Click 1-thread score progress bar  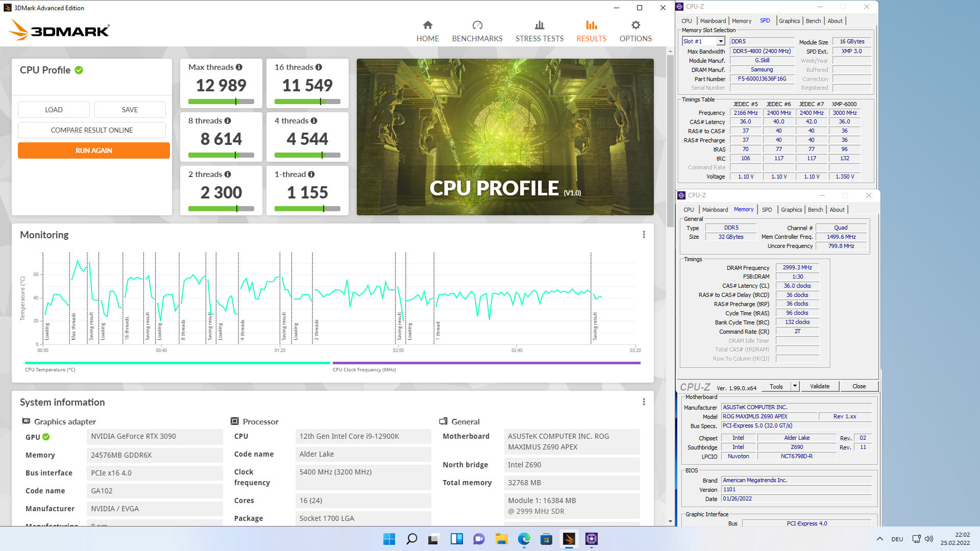click(307, 209)
